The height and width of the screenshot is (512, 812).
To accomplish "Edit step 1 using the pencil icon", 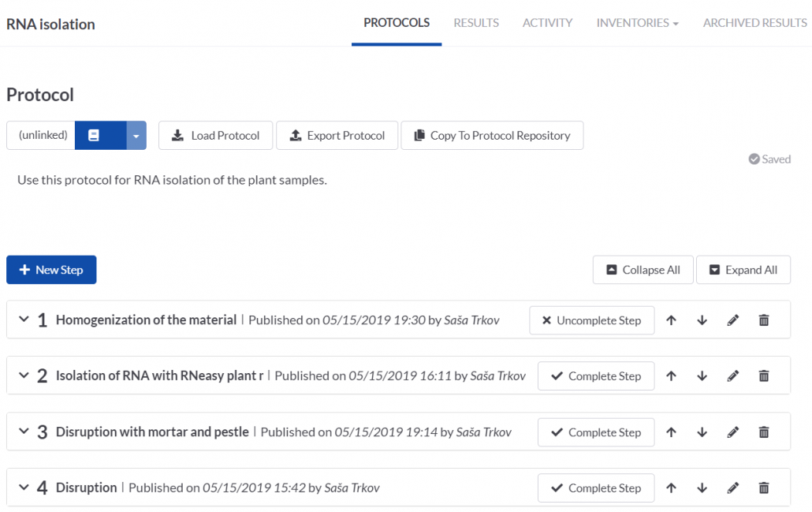I will coord(732,320).
